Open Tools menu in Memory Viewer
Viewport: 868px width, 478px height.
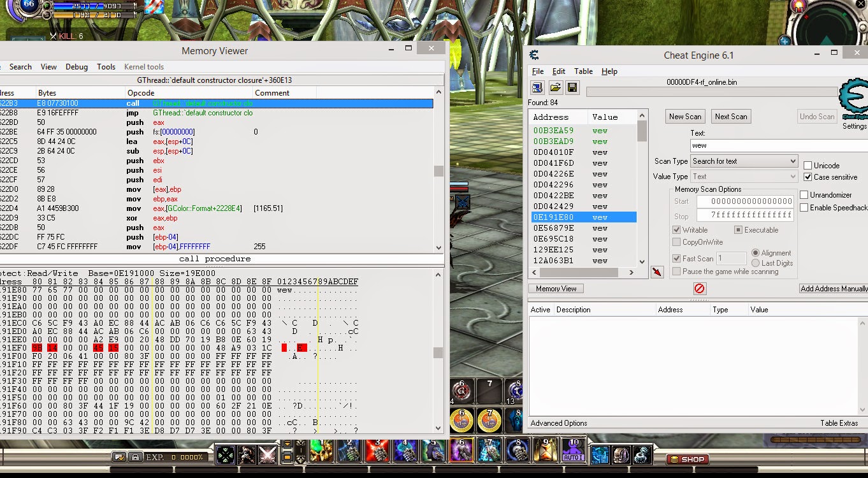point(106,67)
